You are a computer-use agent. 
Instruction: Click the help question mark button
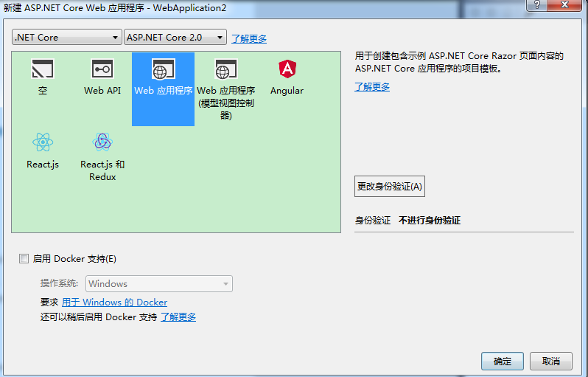pos(536,5)
